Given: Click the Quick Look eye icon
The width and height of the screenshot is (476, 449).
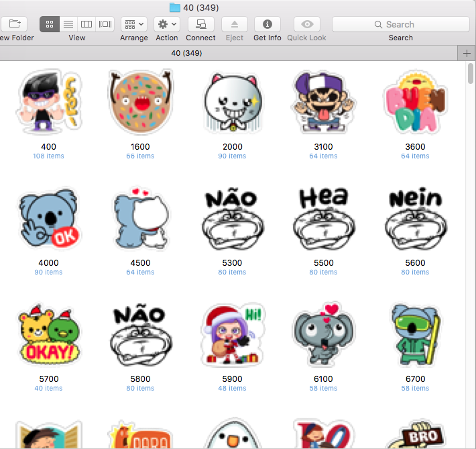Looking at the screenshot, I should coord(307,24).
